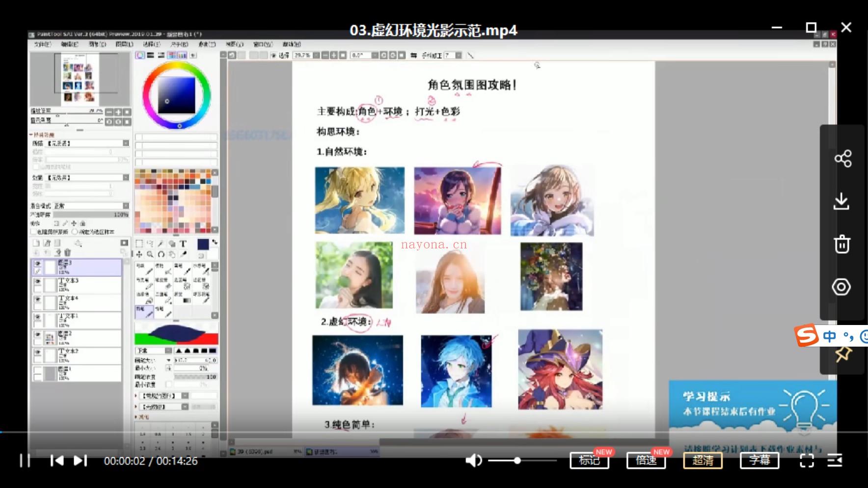Image resolution: width=868 pixels, height=488 pixels.
Task: Click the 超清 quality button
Action: (703, 461)
